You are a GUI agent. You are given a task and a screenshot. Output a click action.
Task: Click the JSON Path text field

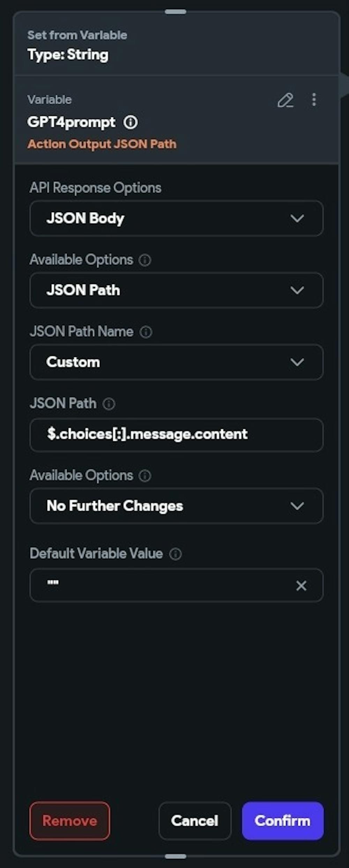[x=176, y=434]
